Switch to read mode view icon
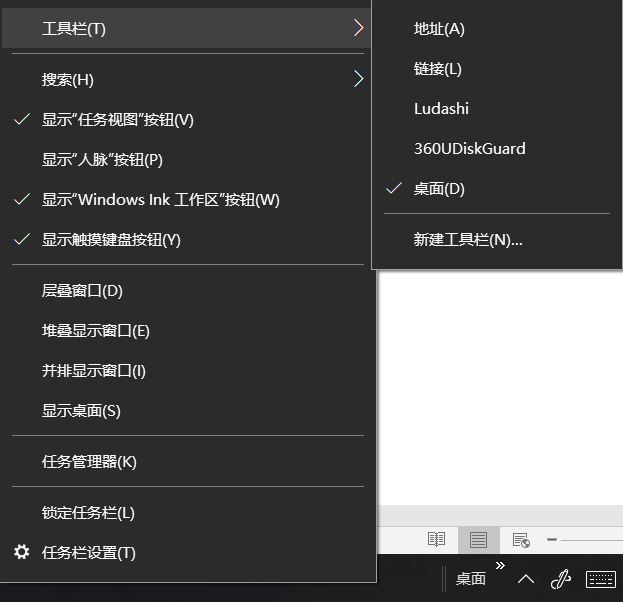Image resolution: width=623 pixels, height=602 pixels. click(x=436, y=540)
